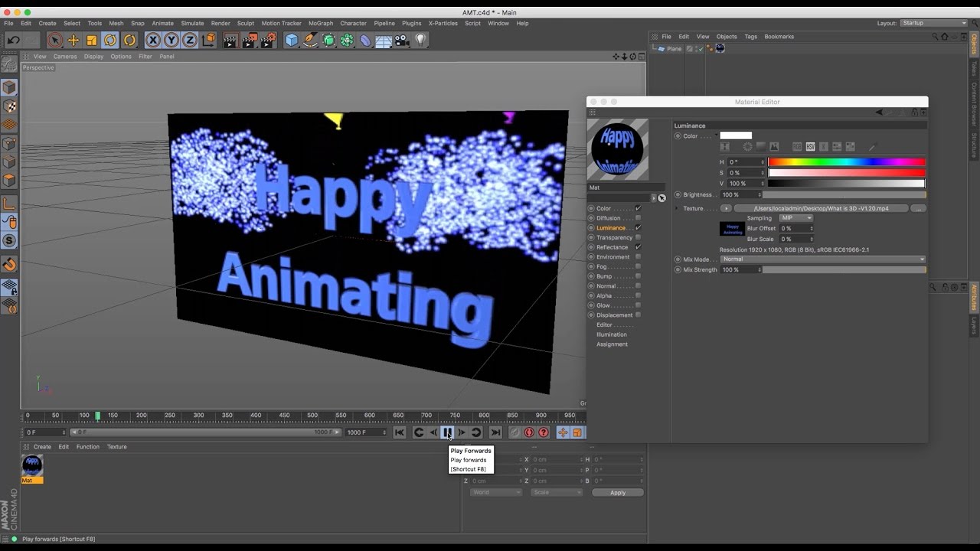Select the Scale tool in top toolbar

(x=92, y=40)
